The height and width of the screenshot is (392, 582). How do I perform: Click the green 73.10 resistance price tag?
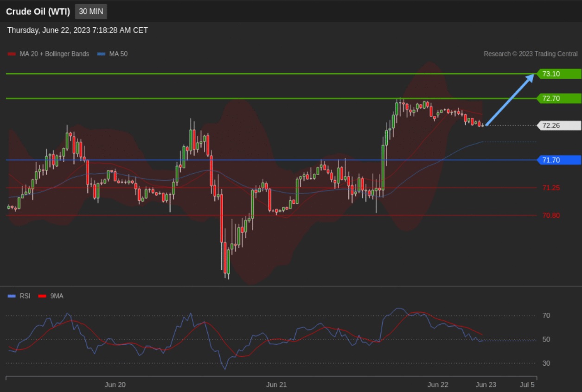click(558, 74)
